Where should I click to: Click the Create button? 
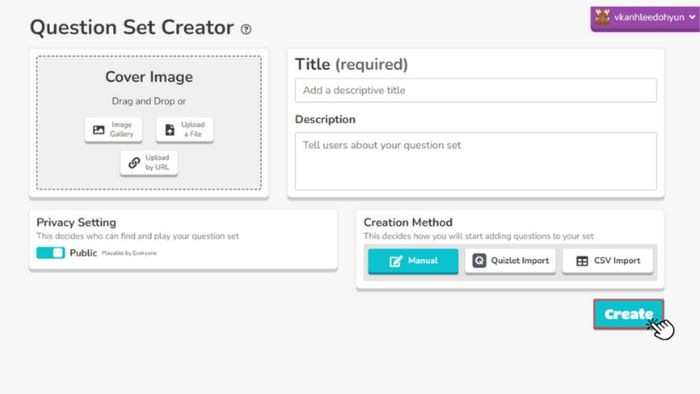pyautogui.click(x=629, y=314)
